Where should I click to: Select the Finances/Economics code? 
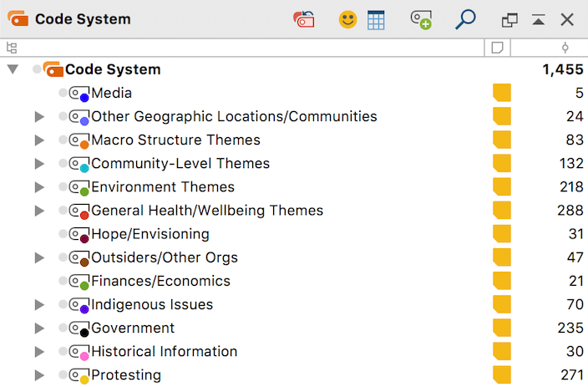point(160,281)
